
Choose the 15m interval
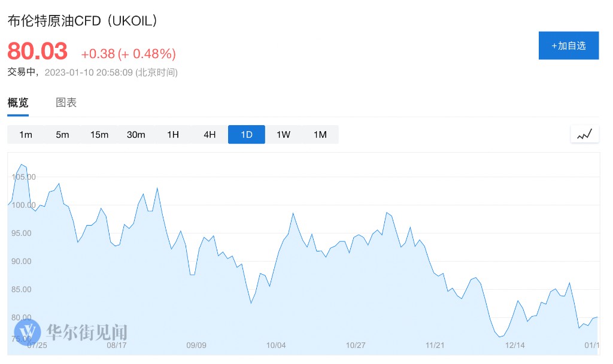coord(99,135)
